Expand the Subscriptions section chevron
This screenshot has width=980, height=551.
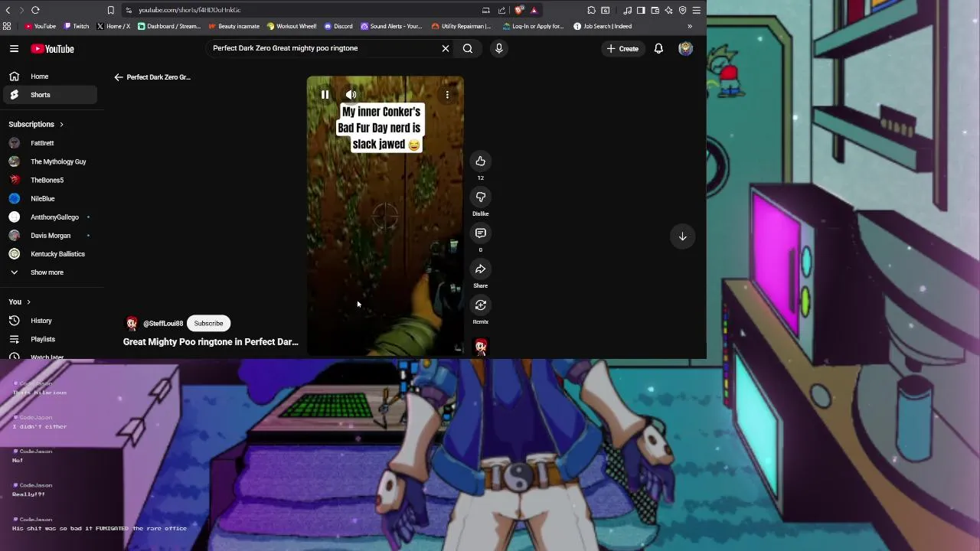(61, 124)
